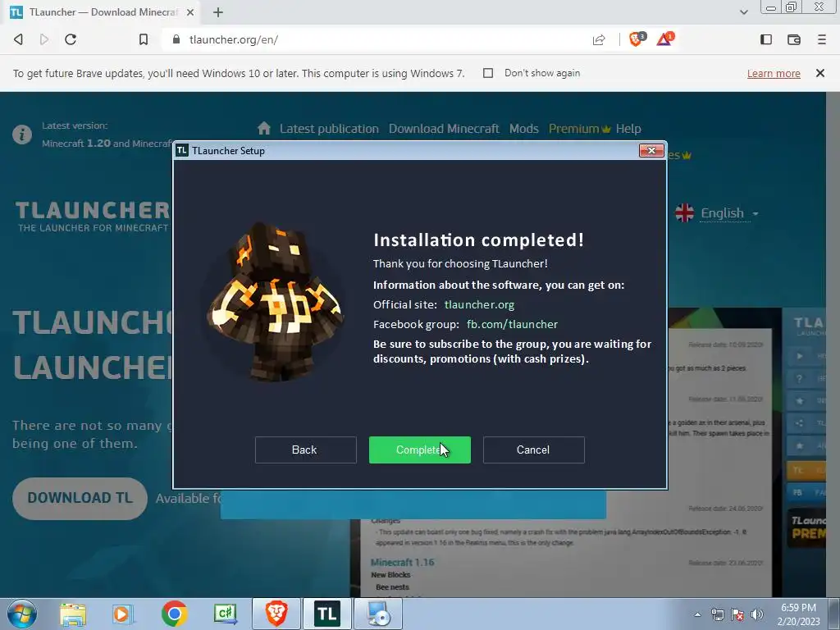Toggle the browser sidebar panel icon
Viewport: 840px width, 630px height.
click(766, 39)
